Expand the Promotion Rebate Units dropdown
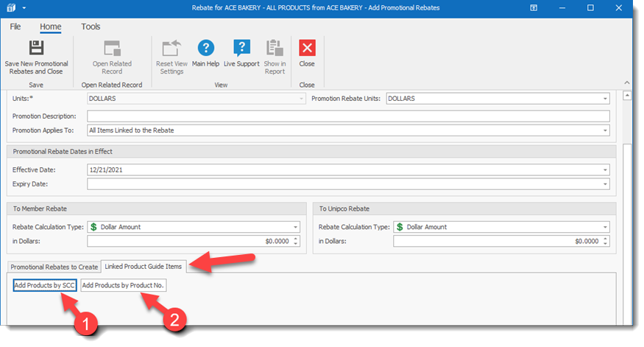644x347 pixels. [605, 99]
